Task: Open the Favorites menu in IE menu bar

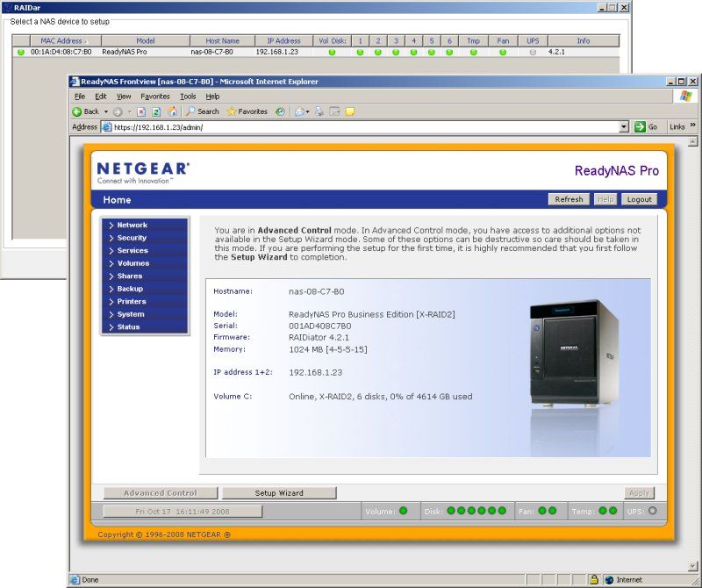Action: click(155, 97)
